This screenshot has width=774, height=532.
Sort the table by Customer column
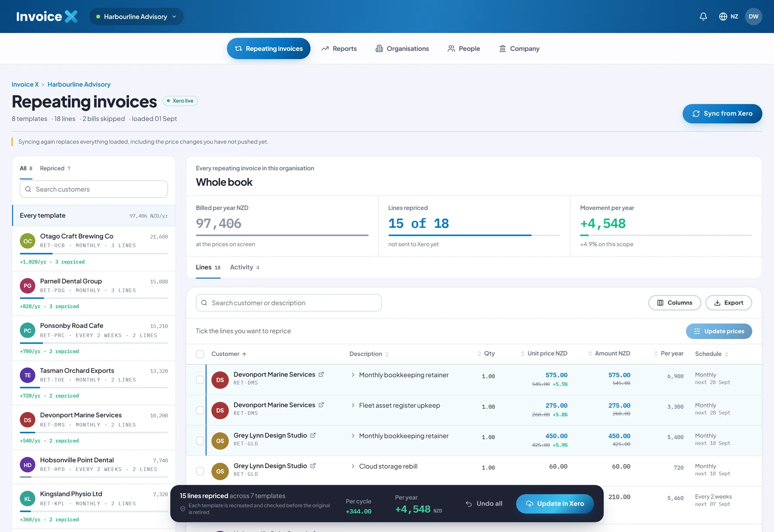(x=229, y=354)
